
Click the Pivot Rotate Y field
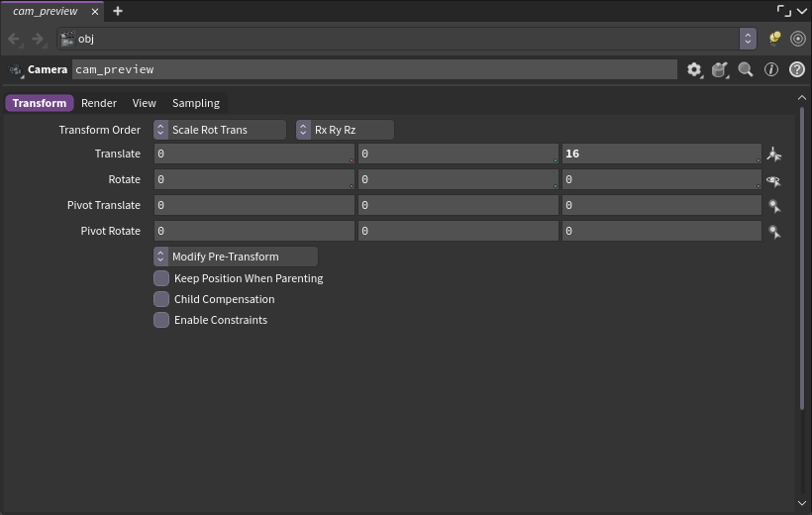point(458,231)
